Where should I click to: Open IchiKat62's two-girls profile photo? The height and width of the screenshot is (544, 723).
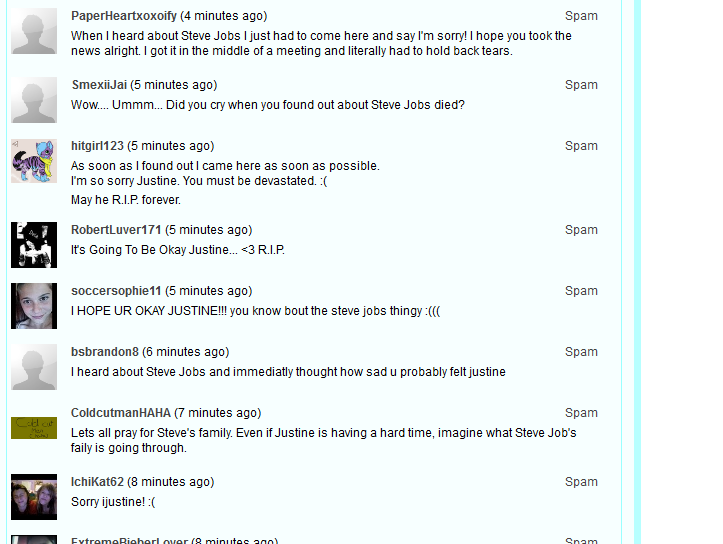(x=34, y=497)
